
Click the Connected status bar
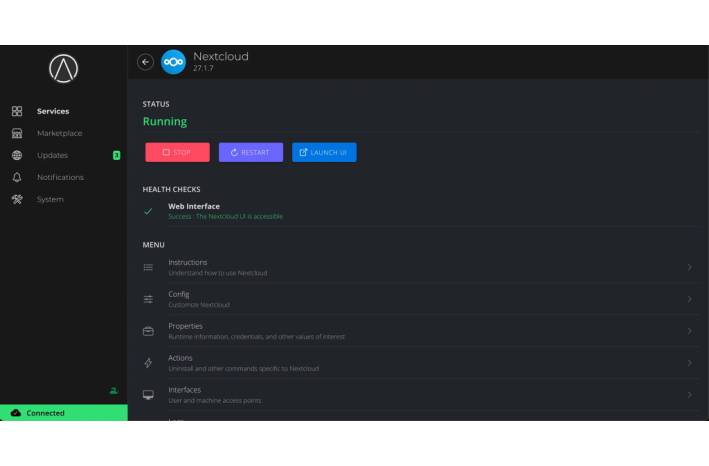coord(64,413)
